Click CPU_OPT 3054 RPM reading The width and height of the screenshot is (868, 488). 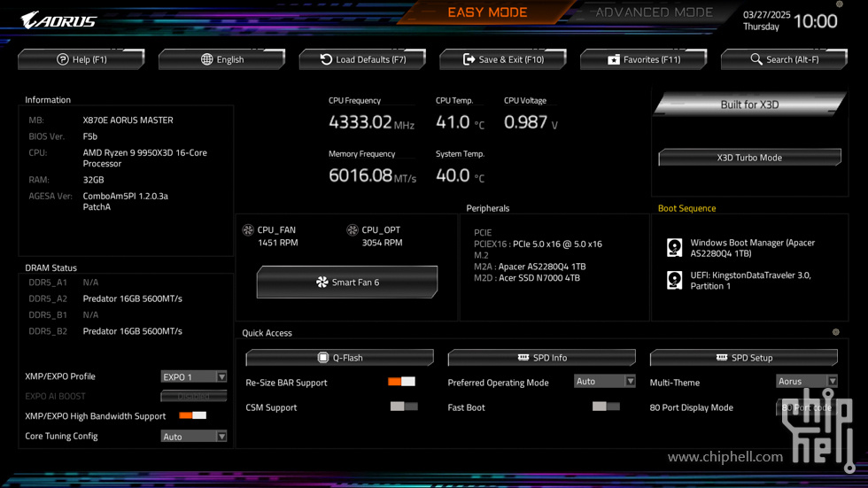pyautogui.click(x=382, y=243)
